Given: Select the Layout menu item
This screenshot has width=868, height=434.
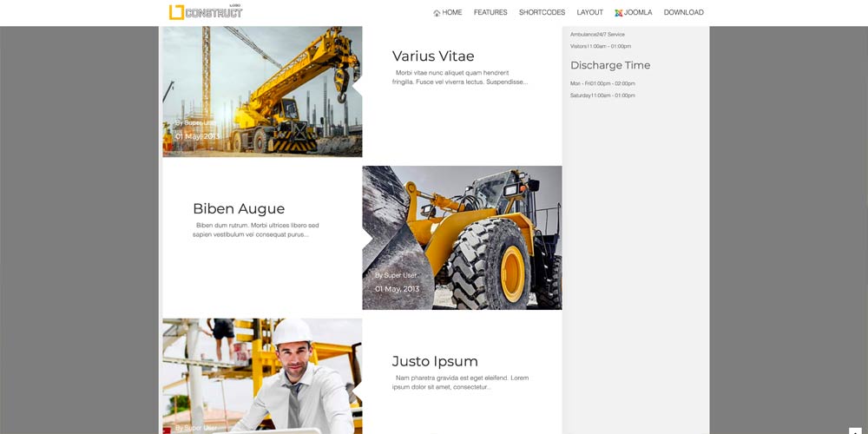Looking at the screenshot, I should (589, 13).
